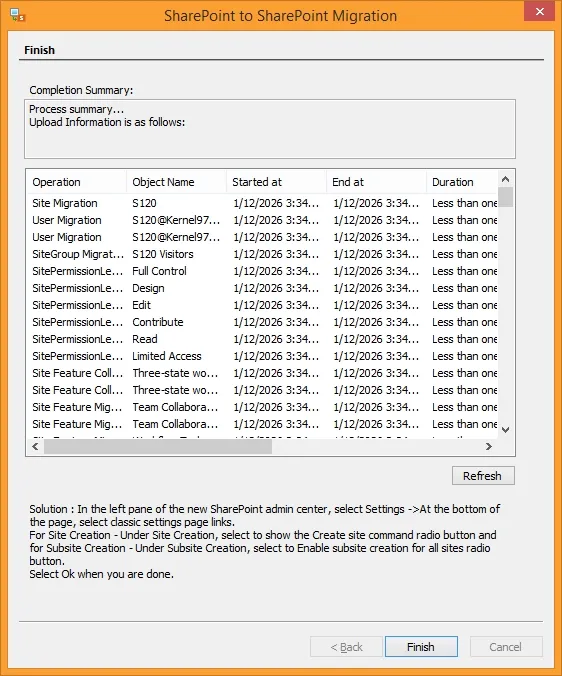562x676 pixels.
Task: Select the Edit permission row
Action: pyautogui.click(x=262, y=305)
